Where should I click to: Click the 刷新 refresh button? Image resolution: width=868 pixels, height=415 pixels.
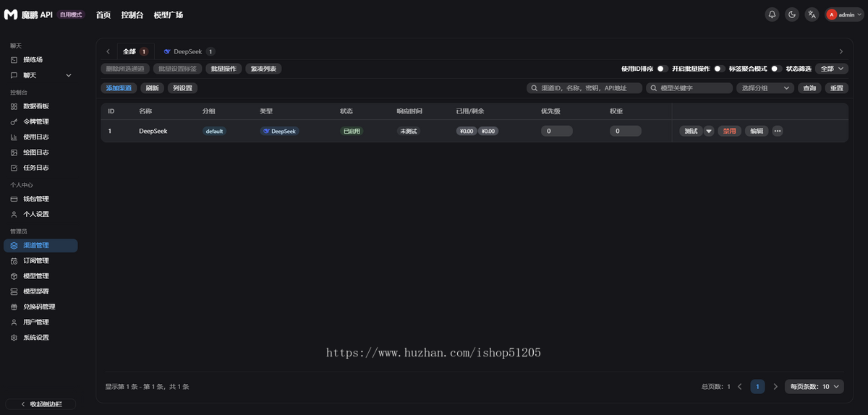(x=152, y=88)
